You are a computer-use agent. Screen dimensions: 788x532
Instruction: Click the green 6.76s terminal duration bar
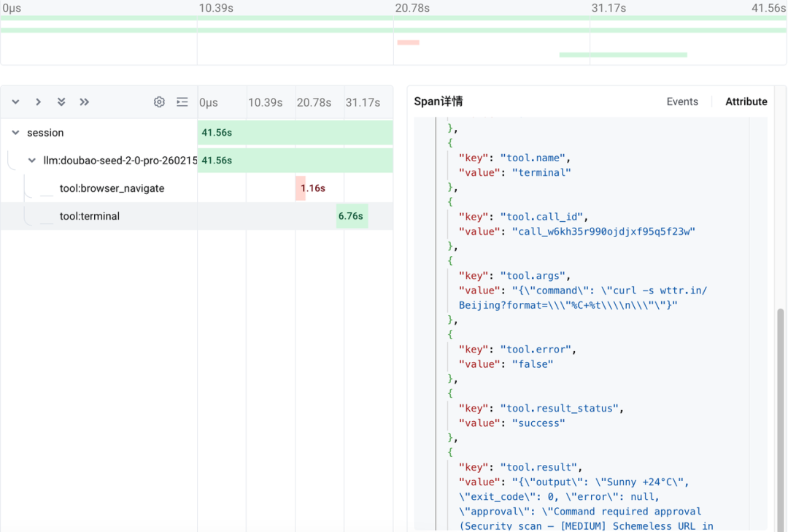coord(352,216)
